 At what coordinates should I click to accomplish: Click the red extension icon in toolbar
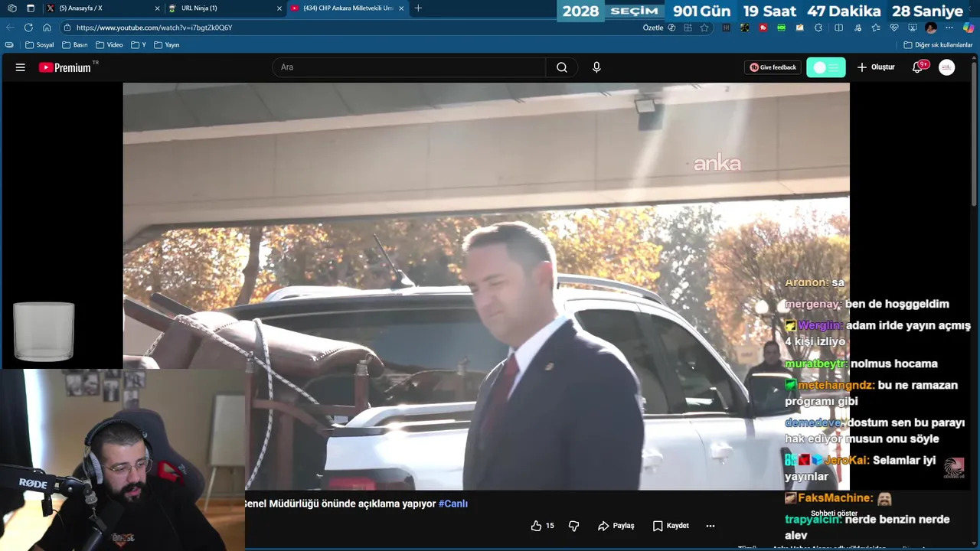pos(763,28)
